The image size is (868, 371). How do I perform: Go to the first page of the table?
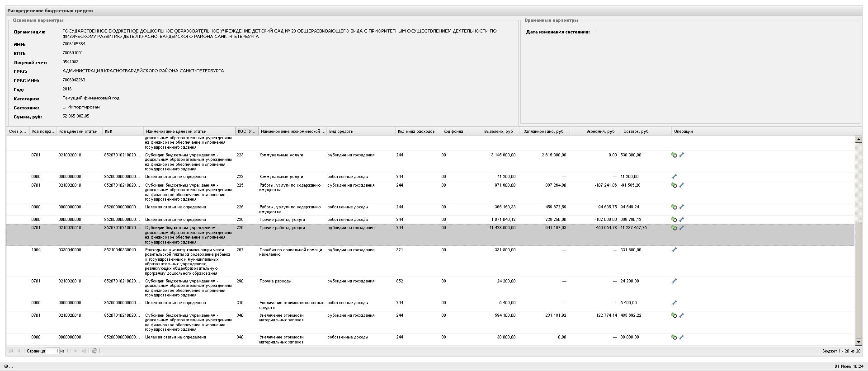coord(11,351)
